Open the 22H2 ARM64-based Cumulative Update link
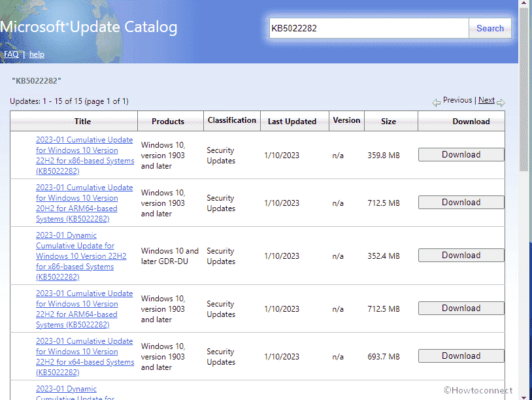Screen dimensions: 532x400 (84, 309)
